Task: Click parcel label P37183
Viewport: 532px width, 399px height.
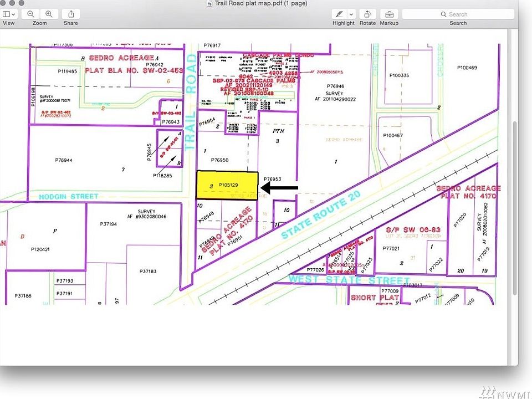Action: pyautogui.click(x=148, y=271)
